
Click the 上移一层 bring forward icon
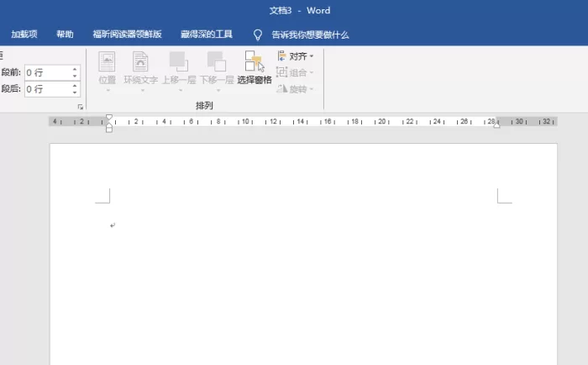178,62
